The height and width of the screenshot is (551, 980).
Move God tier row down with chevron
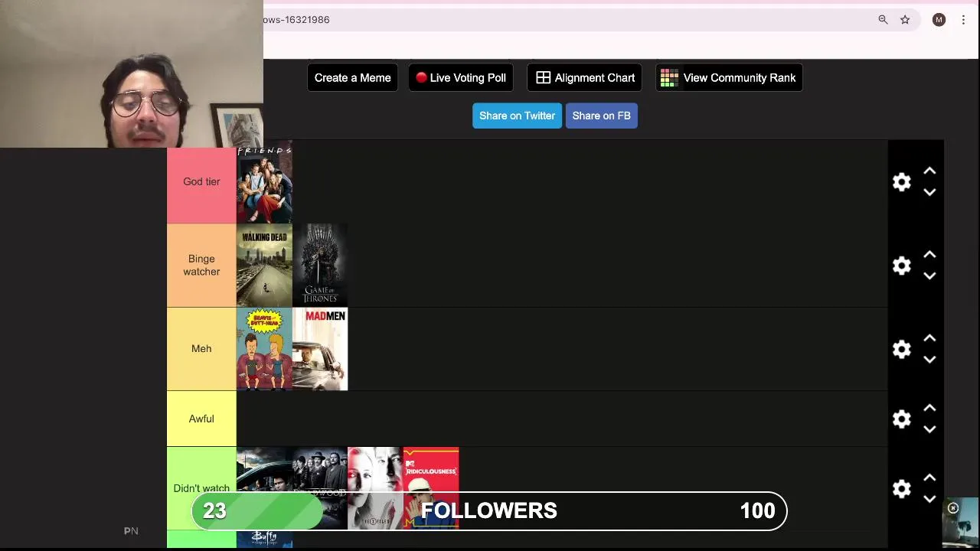(929, 192)
